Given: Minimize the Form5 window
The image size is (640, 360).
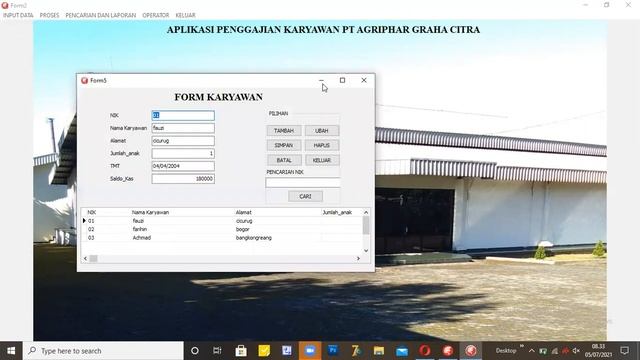Looking at the screenshot, I should pos(322,80).
